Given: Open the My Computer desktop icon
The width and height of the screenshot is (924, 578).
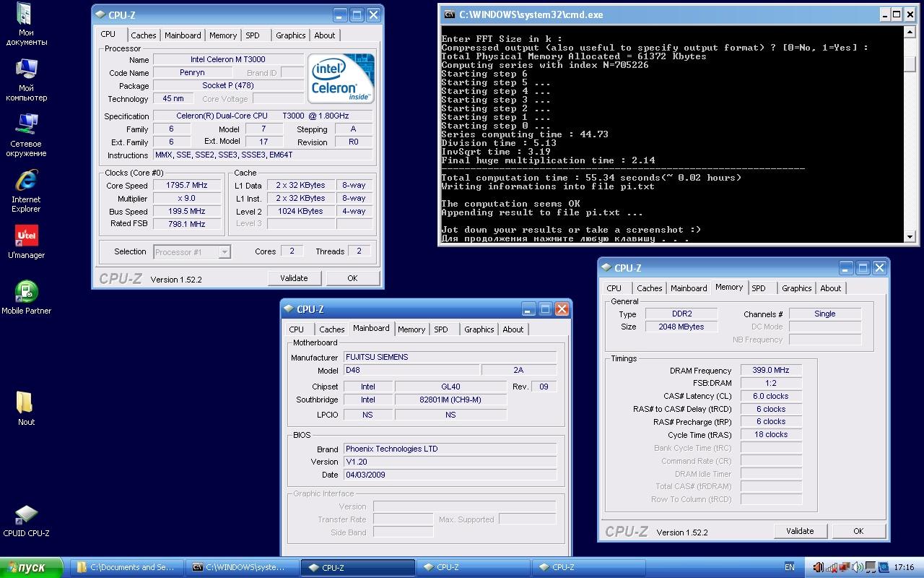Looking at the screenshot, I should tap(26, 79).
